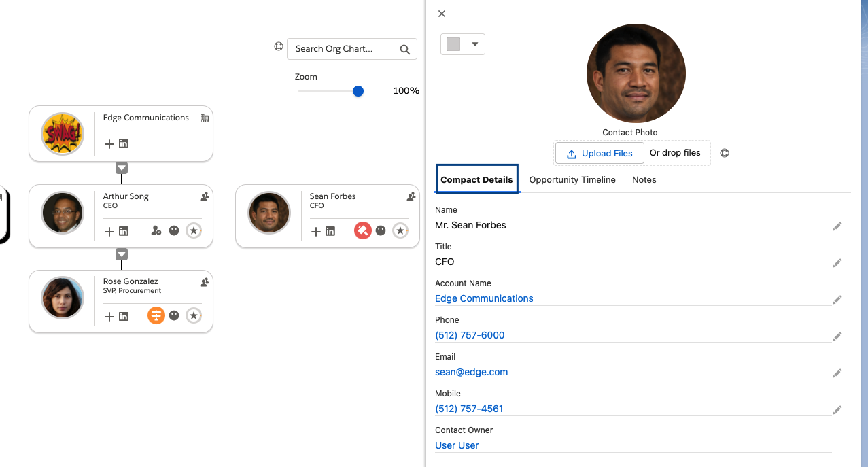Viewport: 868px width, 467px height.
Task: Switch to the Opportunity Timeline tab
Action: (x=572, y=180)
